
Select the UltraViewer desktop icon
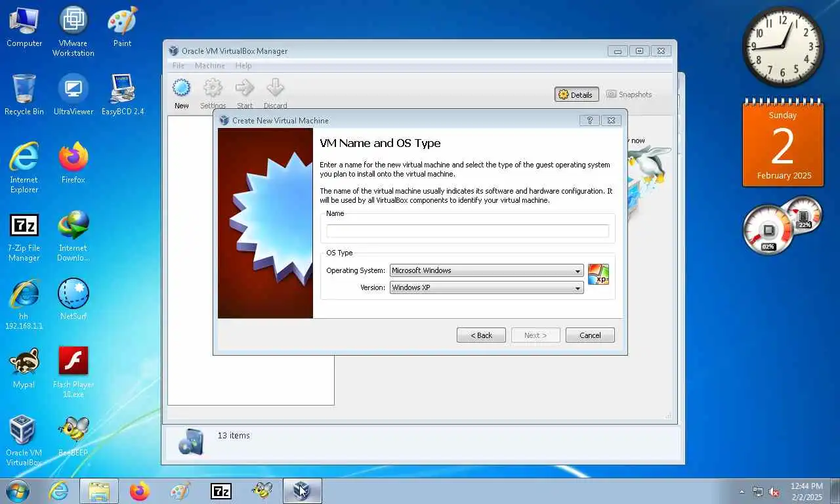(73, 94)
